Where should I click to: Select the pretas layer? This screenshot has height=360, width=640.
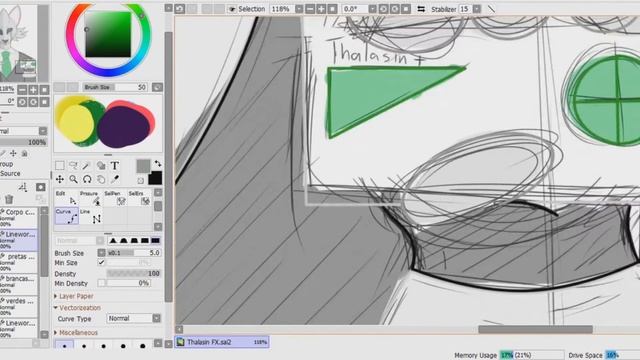(x=19, y=262)
